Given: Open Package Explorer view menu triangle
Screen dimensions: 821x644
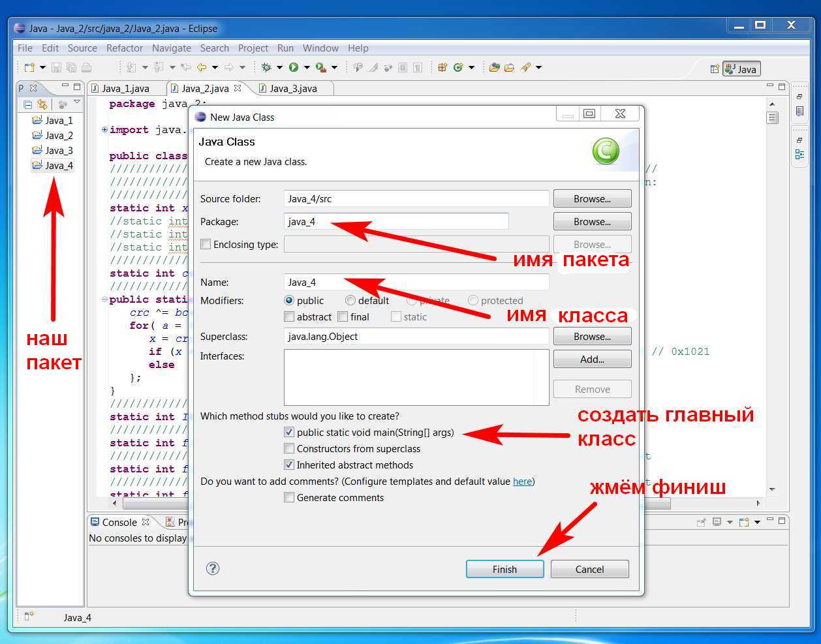Looking at the screenshot, I should (77, 103).
